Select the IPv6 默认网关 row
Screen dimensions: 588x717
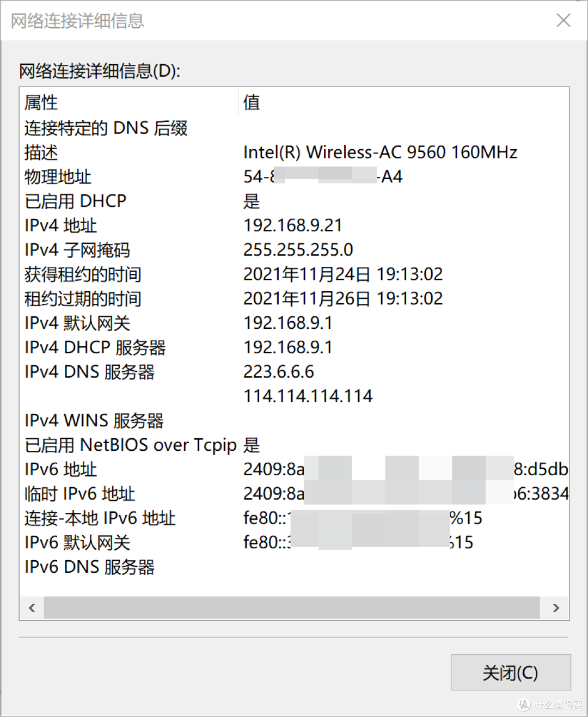(163, 542)
